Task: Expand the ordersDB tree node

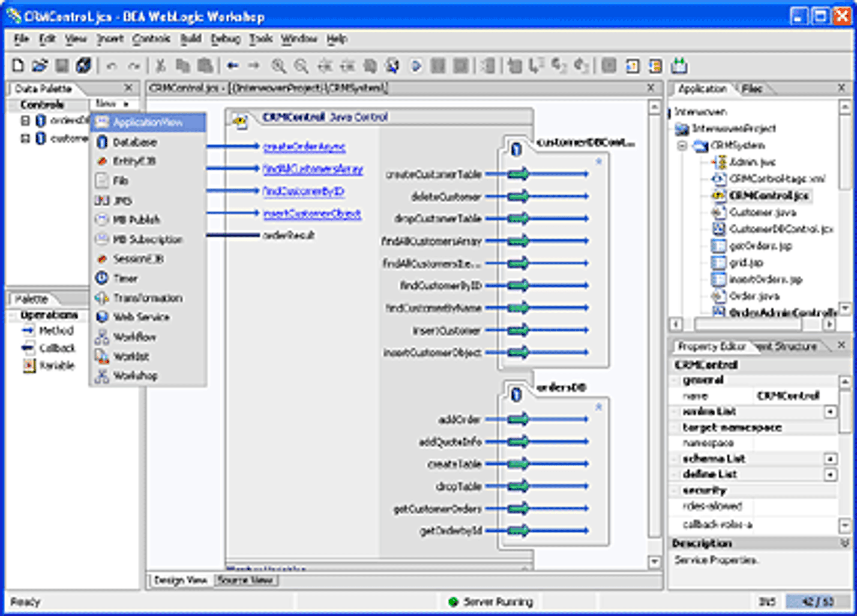Action: 25,121
